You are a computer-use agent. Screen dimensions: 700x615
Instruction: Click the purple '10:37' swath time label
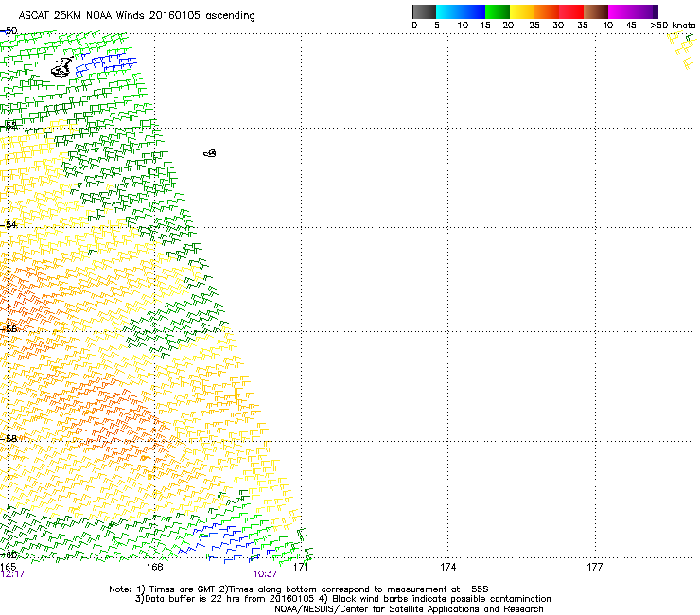coord(265,574)
